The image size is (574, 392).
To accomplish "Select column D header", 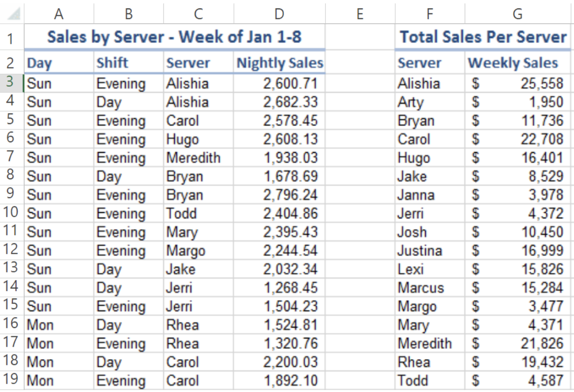I will tap(279, 14).
